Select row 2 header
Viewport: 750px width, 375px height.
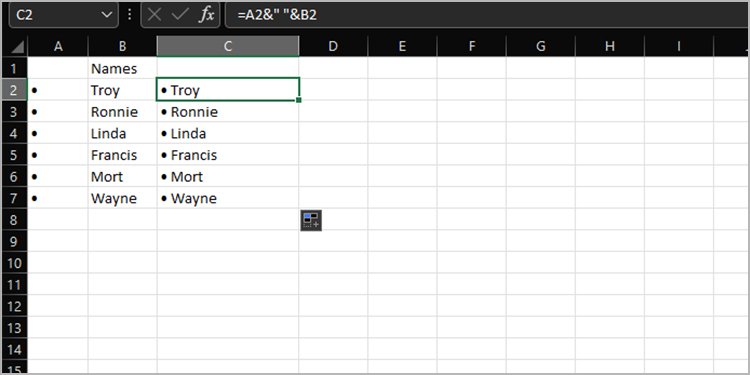(14, 90)
